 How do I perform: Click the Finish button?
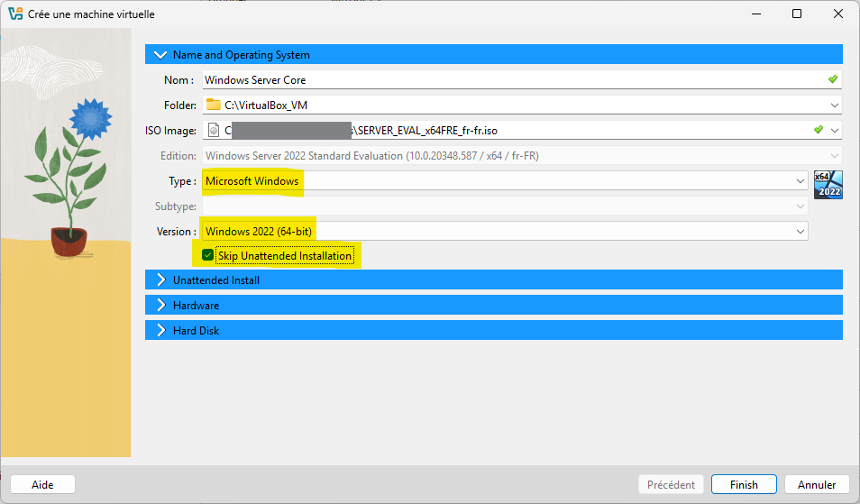(x=744, y=484)
